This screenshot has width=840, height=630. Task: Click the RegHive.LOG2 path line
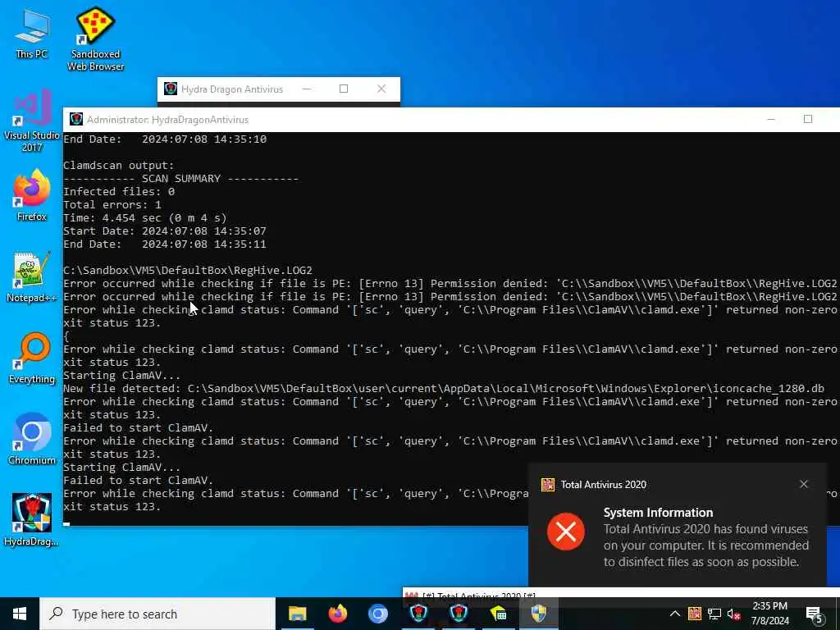188,270
